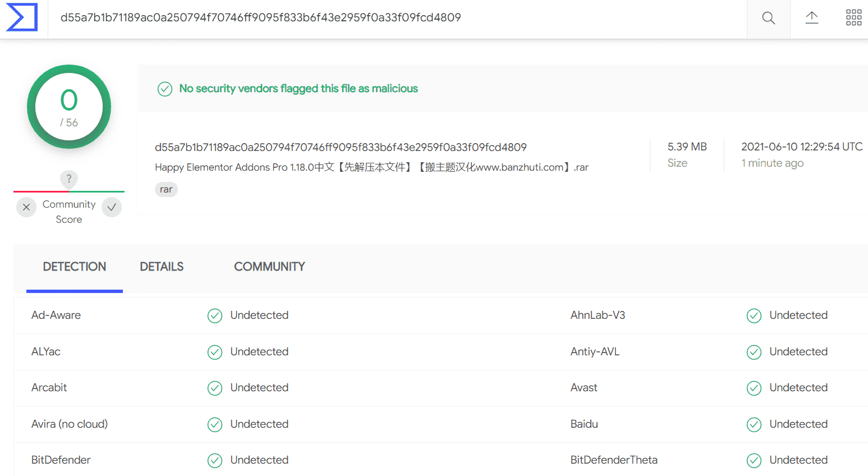Click the community score question mark icon
Screen dimensions: 868x476
point(69,179)
